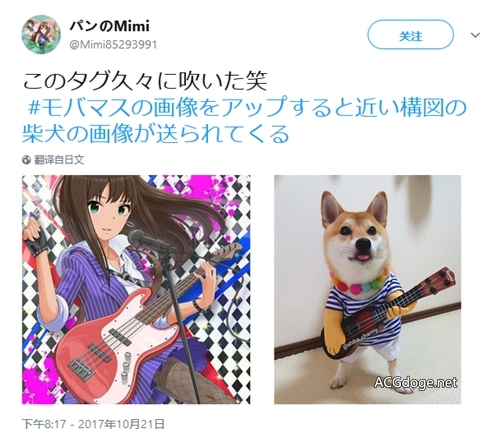Click the 关注 follow button

[x=410, y=35]
